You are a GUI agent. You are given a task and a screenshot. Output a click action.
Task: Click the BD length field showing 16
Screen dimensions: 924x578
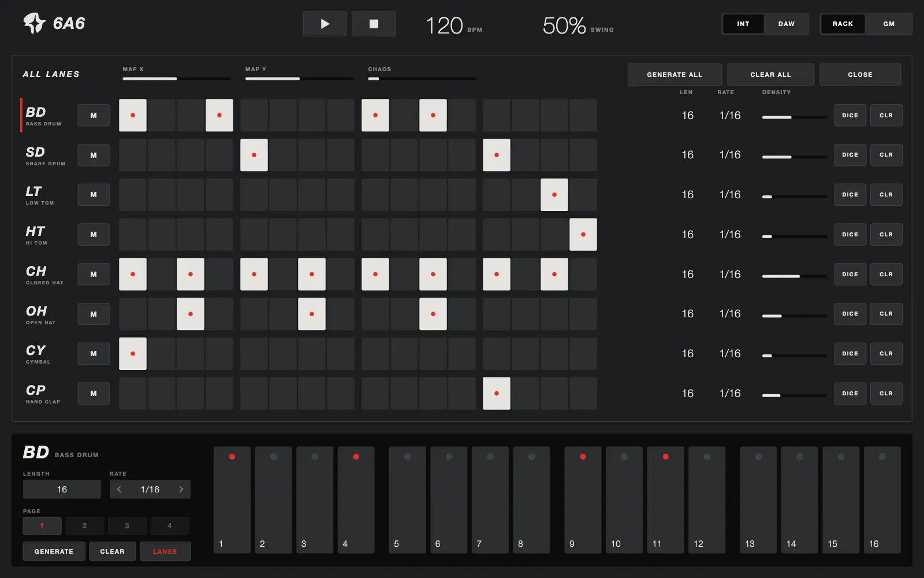pyautogui.click(x=62, y=489)
